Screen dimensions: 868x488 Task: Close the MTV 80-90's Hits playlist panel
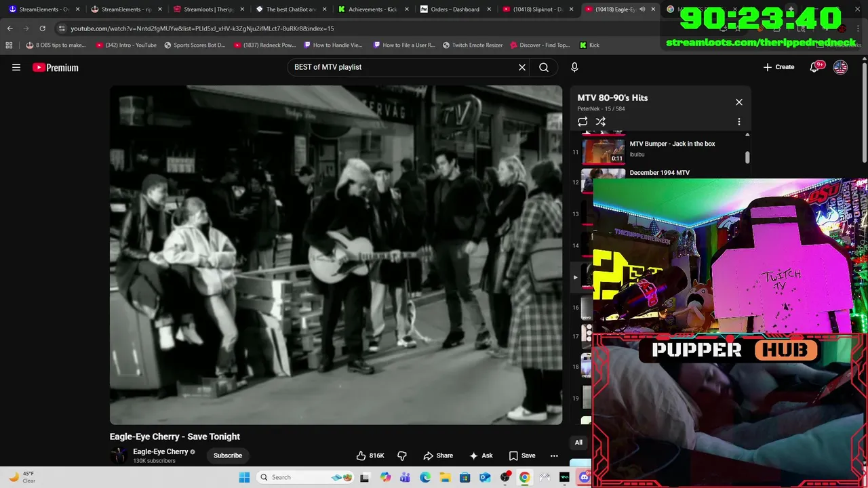click(x=739, y=102)
